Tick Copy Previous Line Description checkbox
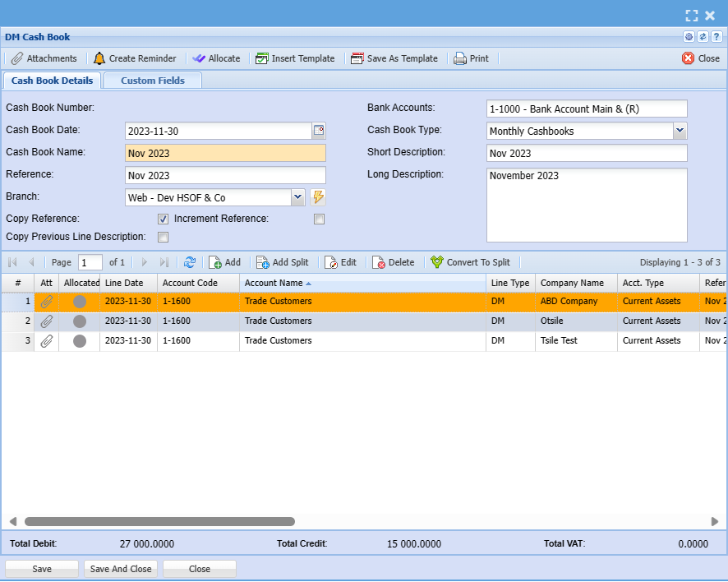 [x=163, y=238]
